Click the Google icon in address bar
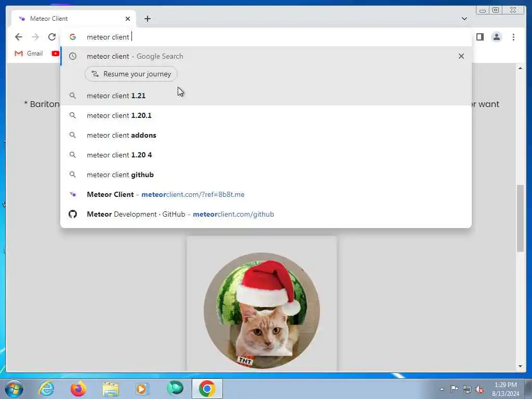This screenshot has height=399, width=532. click(73, 37)
